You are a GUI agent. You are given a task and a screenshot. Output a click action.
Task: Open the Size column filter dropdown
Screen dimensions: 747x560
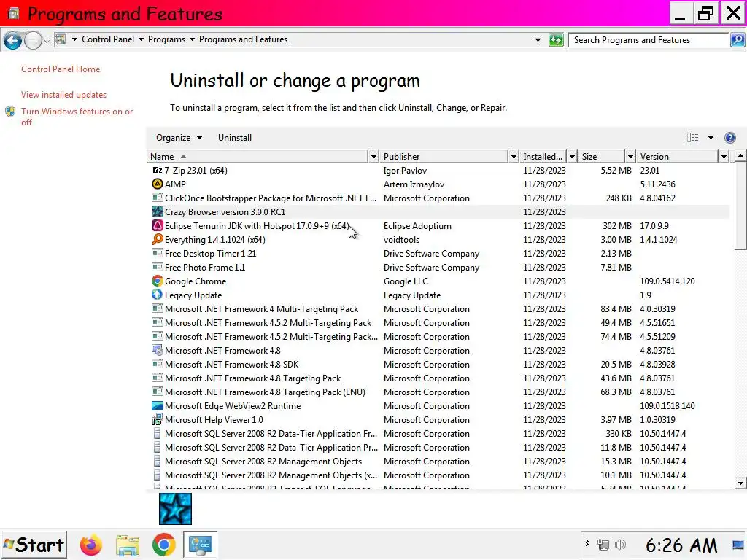[631, 156]
